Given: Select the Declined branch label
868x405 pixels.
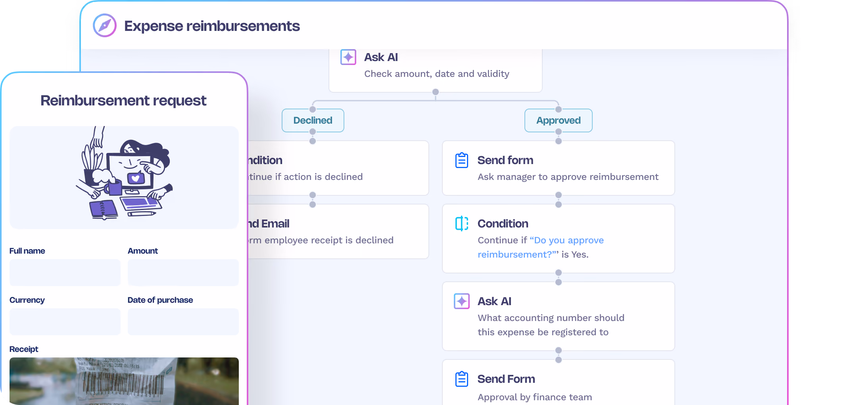Looking at the screenshot, I should [x=313, y=120].
